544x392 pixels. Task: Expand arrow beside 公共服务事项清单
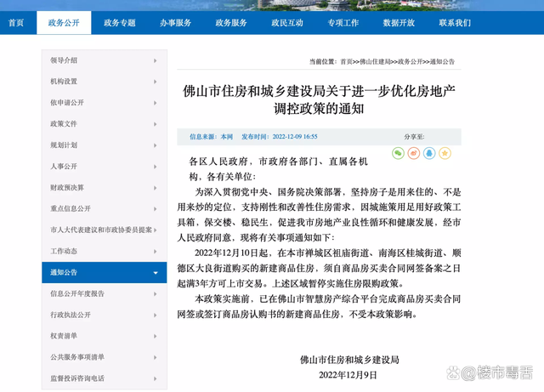coord(155,357)
